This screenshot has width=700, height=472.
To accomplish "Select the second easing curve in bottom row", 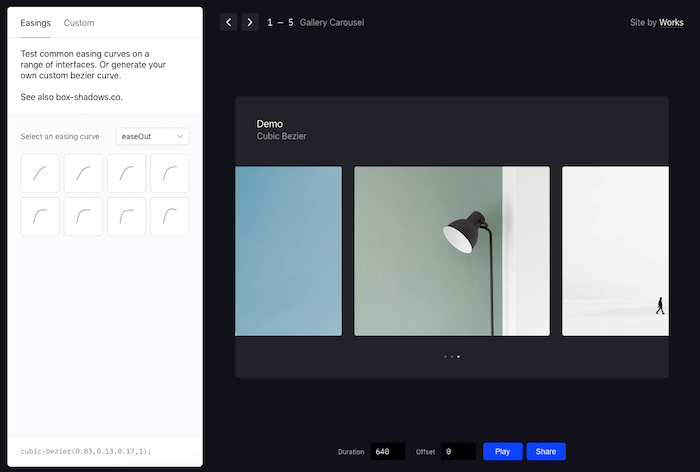I will tap(83, 216).
